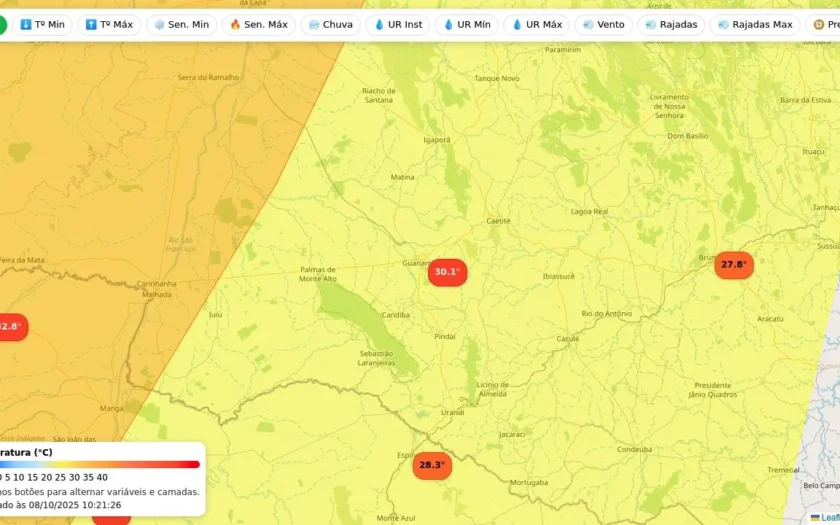840x525 pixels.
Task: Click the Urandi town label
Action: [453, 412]
